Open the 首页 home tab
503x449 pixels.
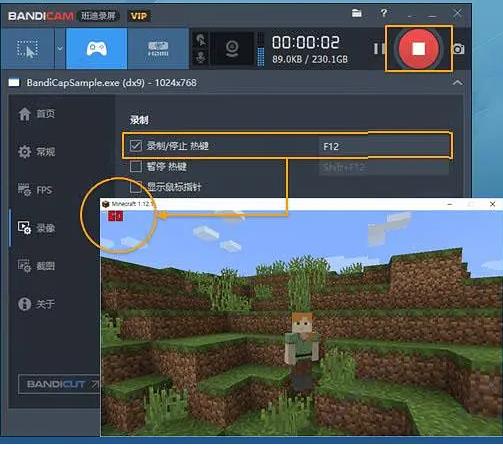(x=37, y=114)
